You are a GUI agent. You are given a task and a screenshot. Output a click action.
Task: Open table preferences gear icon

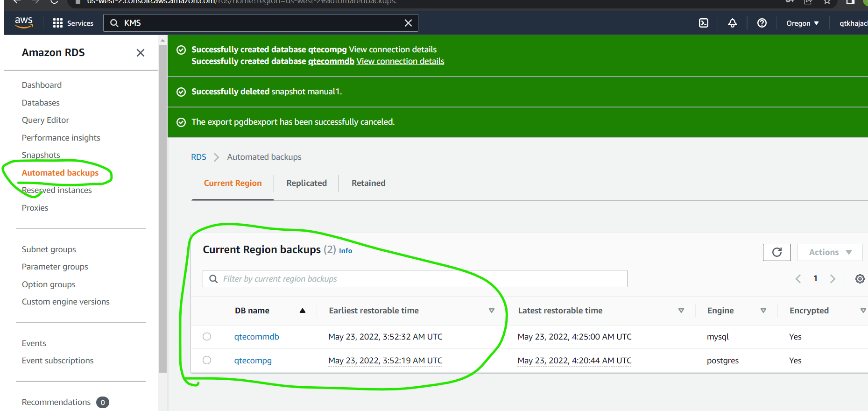pos(860,279)
